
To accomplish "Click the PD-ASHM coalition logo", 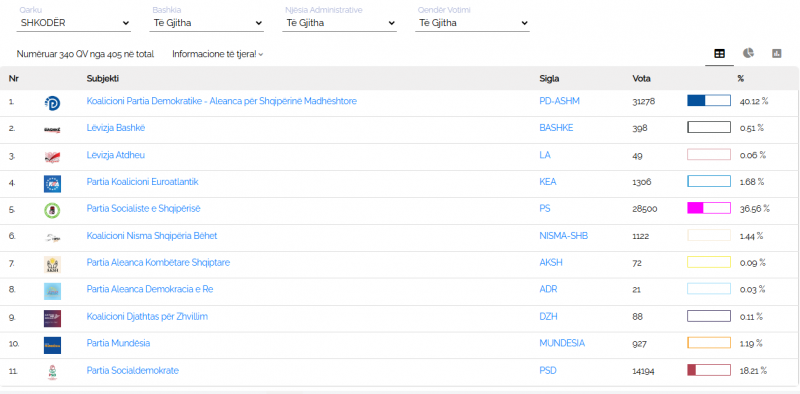I will (x=52, y=103).
